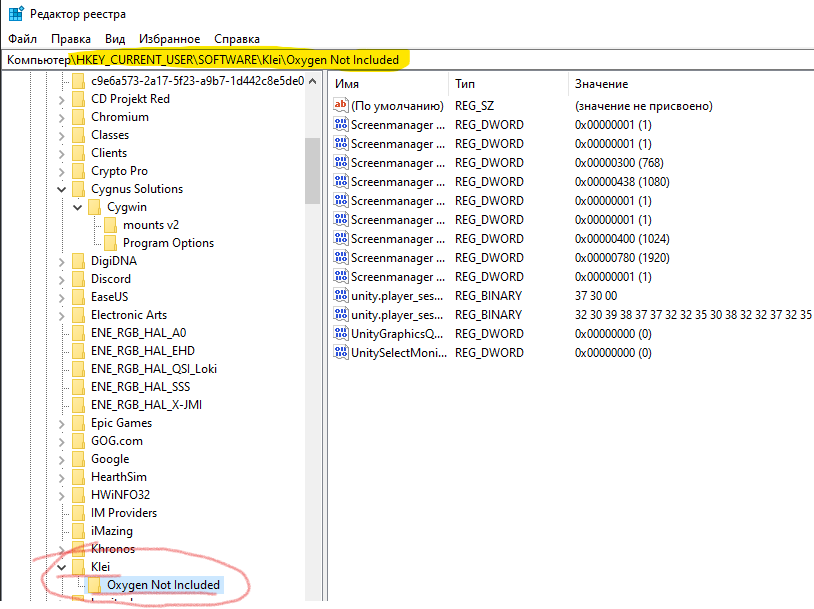Expand the GOG.com key
Screen dimensions: 814x609
[x=61, y=442]
